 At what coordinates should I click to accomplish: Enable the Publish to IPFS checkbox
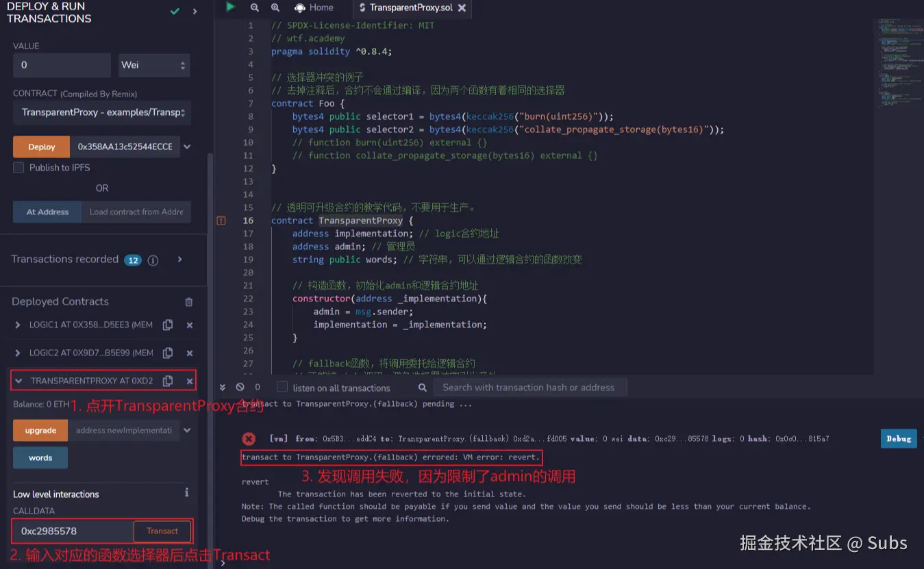point(18,167)
